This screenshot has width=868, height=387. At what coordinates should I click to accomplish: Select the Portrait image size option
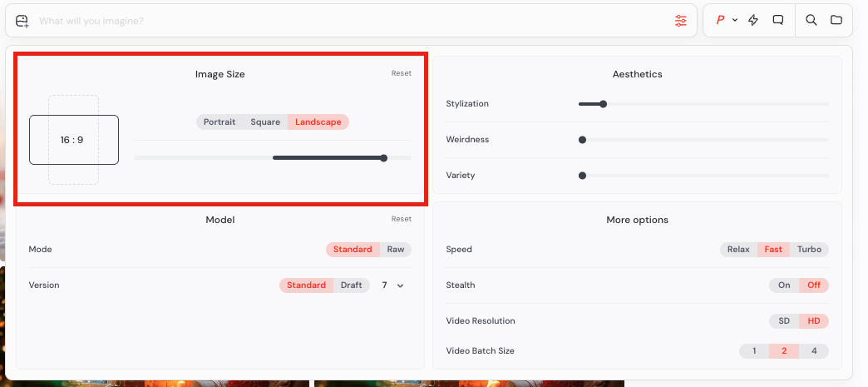[219, 122]
